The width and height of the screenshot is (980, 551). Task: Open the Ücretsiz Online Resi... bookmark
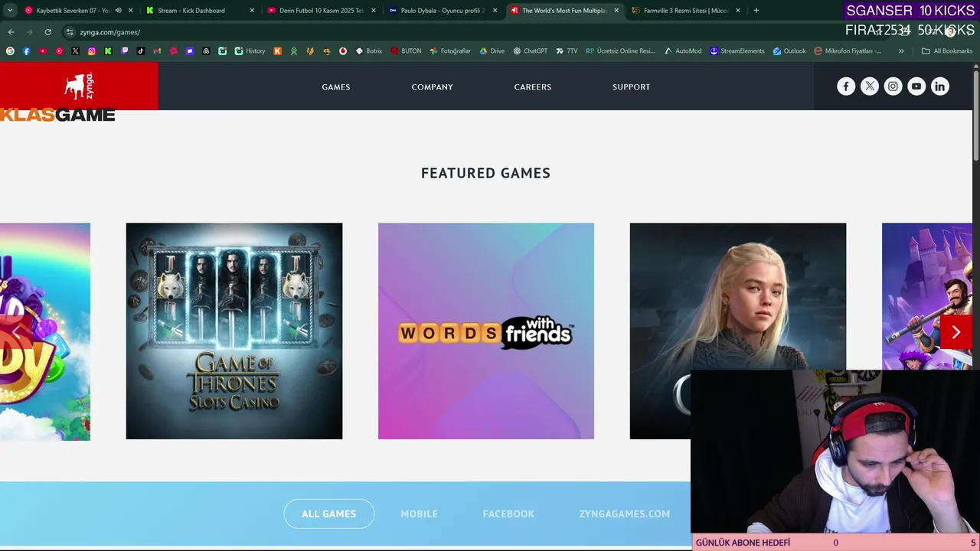coord(621,51)
